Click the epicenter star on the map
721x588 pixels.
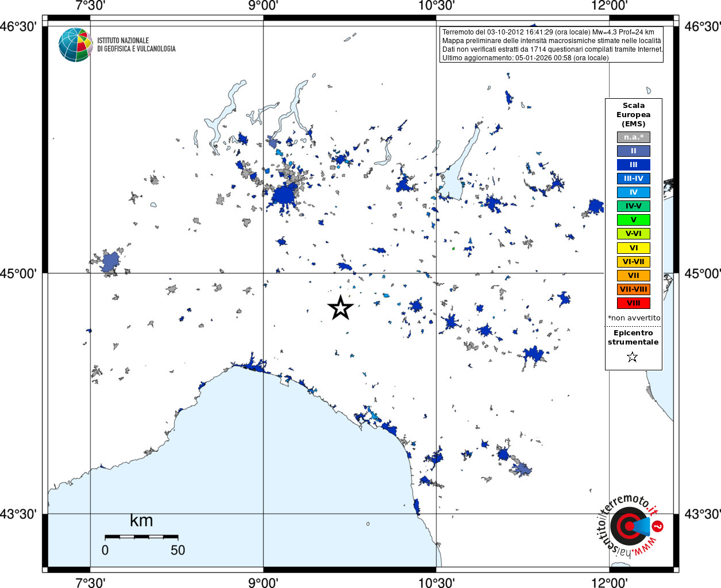point(341,308)
